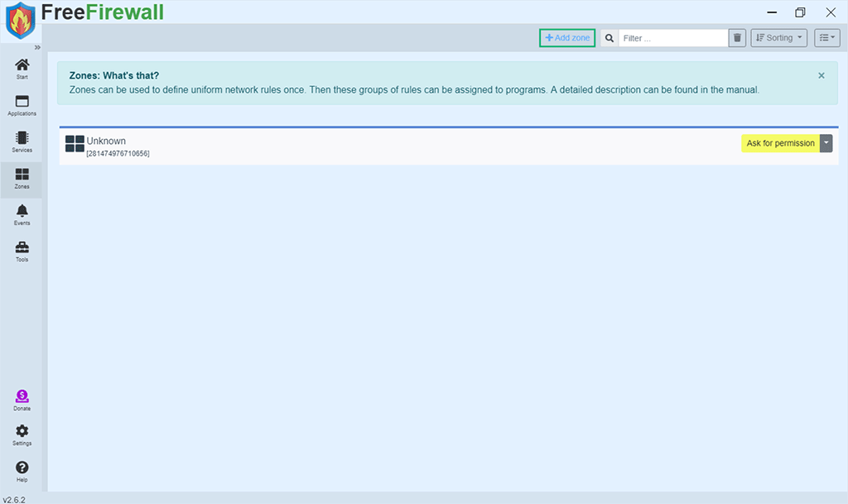
Task: Open the Tools toolbox section
Action: click(22, 251)
